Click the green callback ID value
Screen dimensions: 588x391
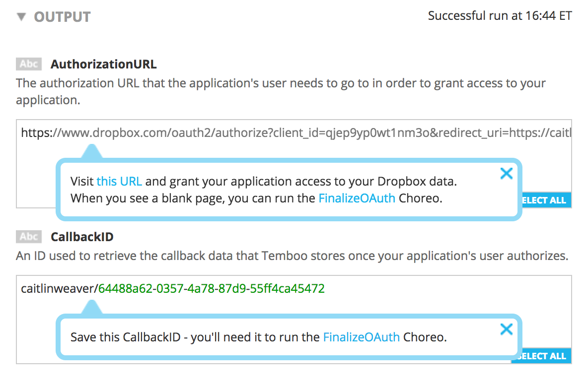tap(212, 288)
